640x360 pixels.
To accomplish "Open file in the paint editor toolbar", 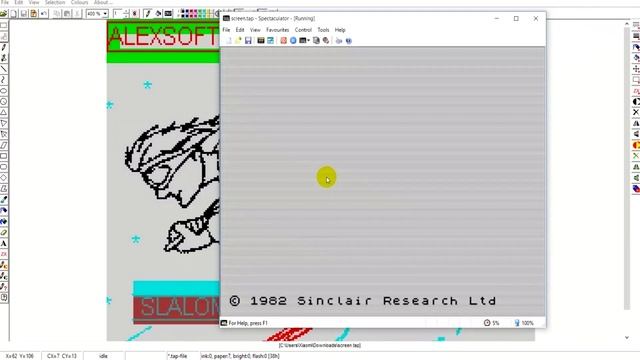I will (x=4, y=14).
